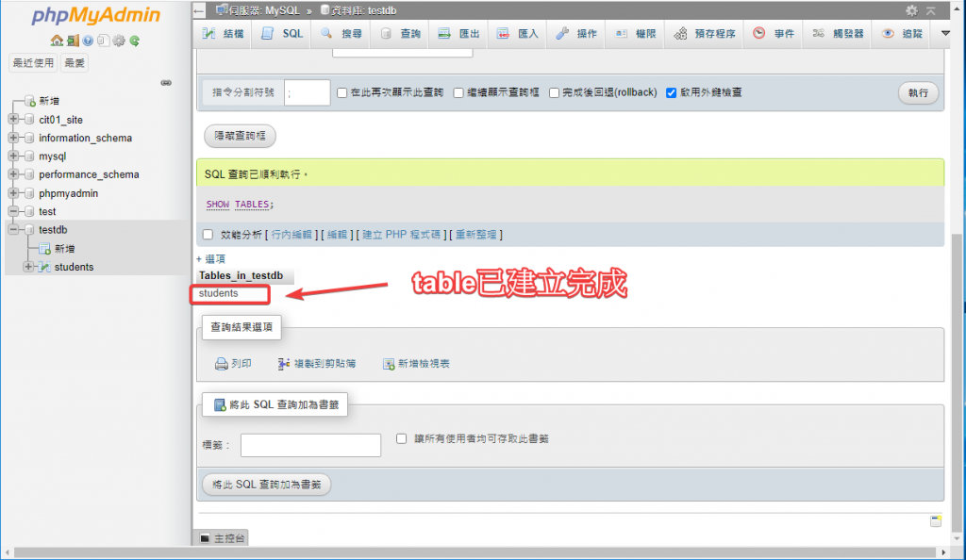Collapse the testdb database tree
Viewport: 966px width, 560px height.
click(13, 230)
